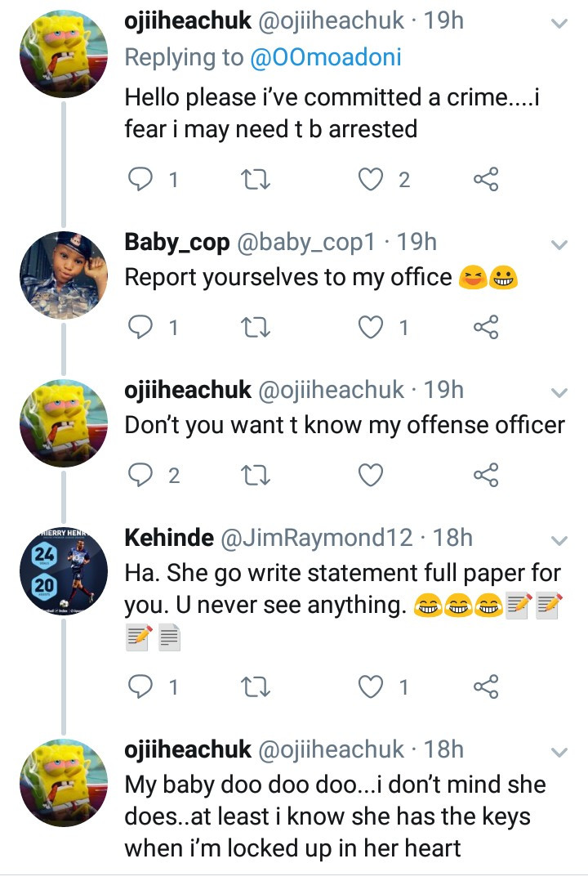Reply to the 'my offense officer' tweet

coord(142,475)
